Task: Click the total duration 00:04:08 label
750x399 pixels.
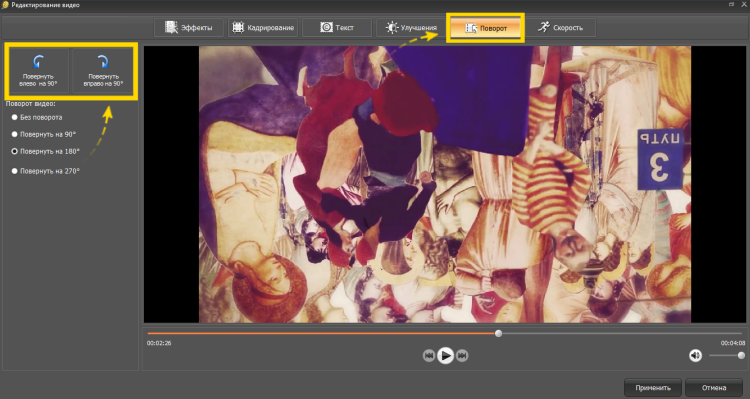Action: [732, 343]
